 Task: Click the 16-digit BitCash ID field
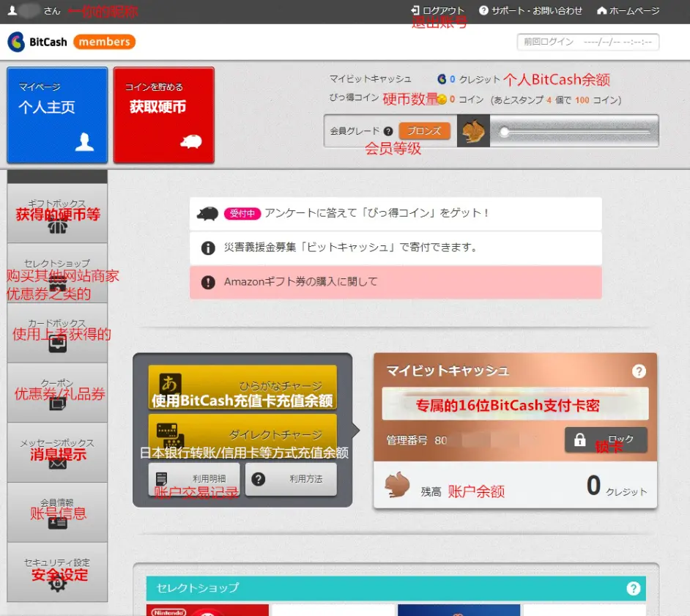click(515, 404)
